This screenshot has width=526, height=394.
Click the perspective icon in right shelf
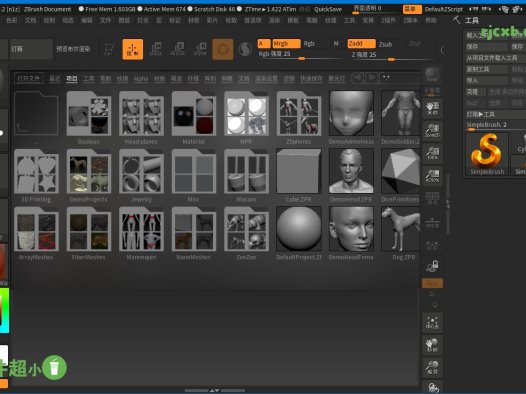click(x=432, y=199)
